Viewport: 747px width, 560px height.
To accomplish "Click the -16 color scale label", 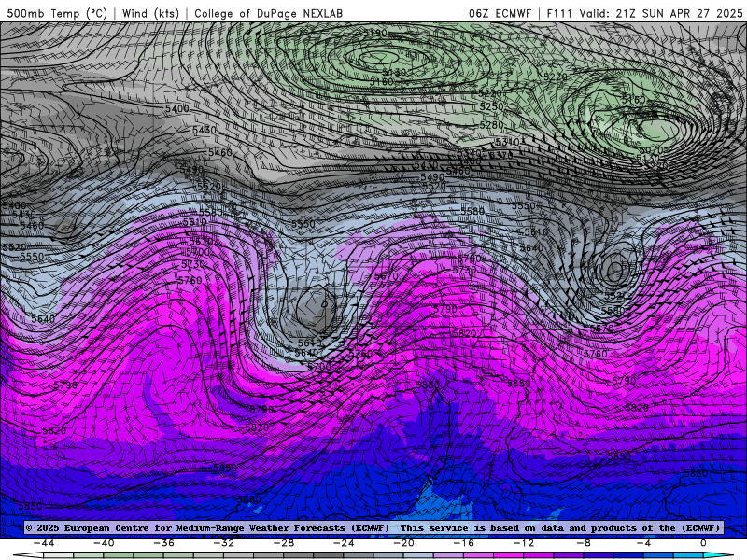I will [x=463, y=543].
